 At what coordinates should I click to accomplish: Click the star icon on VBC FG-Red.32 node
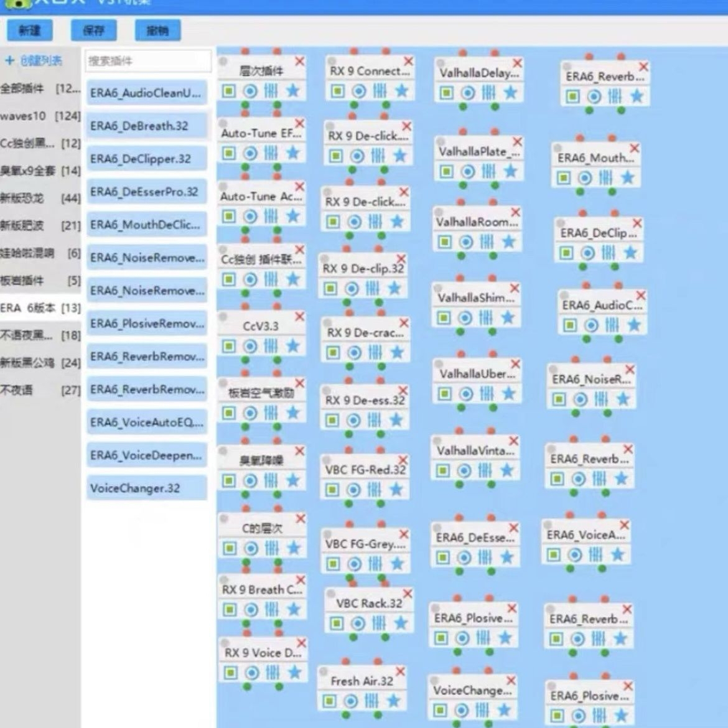[396, 489]
